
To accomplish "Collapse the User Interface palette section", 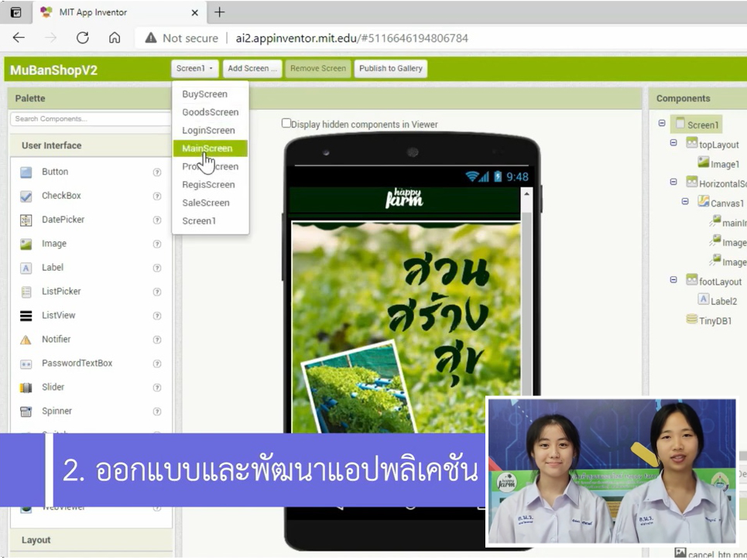I will [91, 145].
